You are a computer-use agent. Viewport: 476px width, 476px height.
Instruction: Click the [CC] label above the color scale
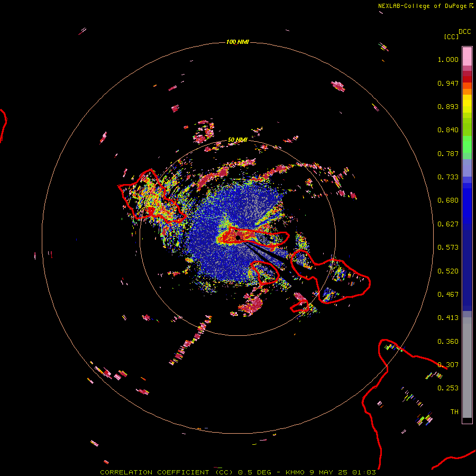pos(451,36)
